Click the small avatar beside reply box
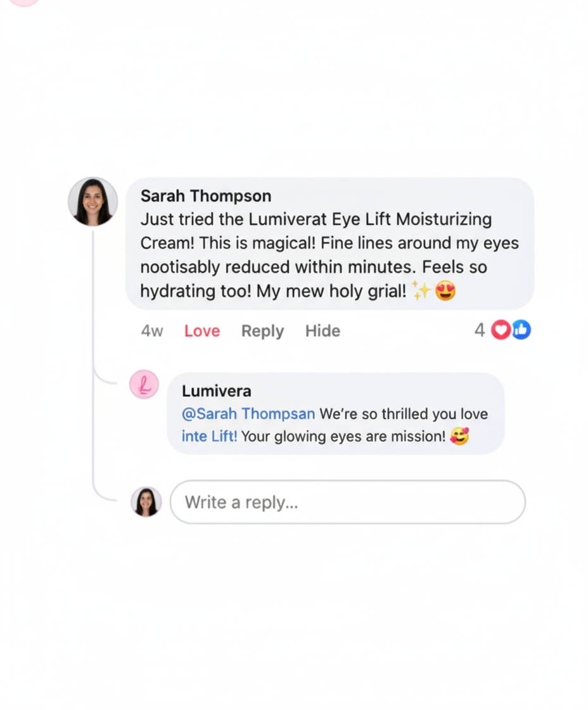 pyautogui.click(x=146, y=501)
